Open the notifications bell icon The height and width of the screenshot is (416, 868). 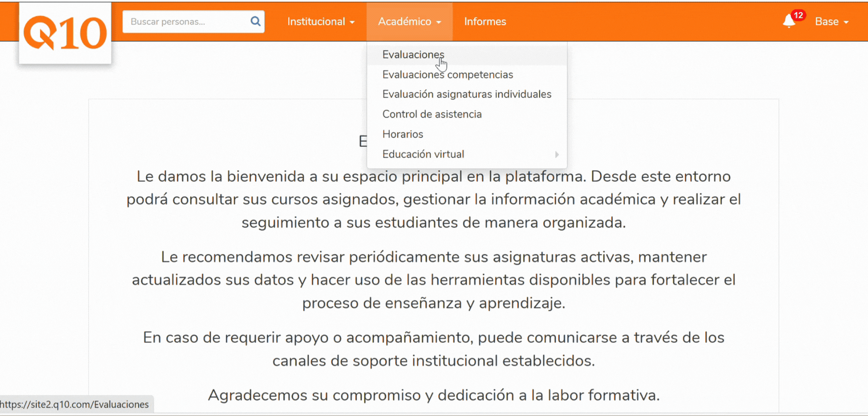789,21
